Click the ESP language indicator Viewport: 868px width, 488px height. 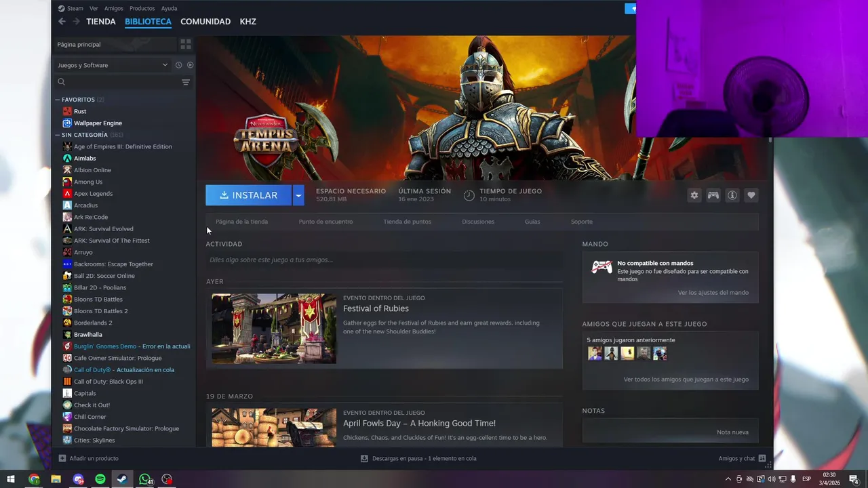pos(806,479)
